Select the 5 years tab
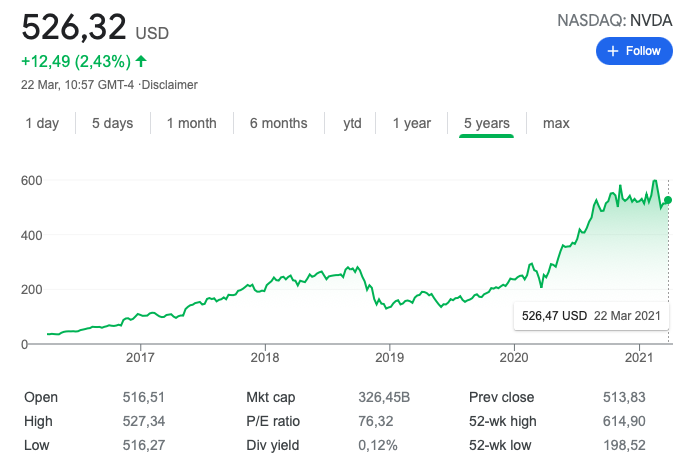This screenshot has height=467, width=685. [x=486, y=123]
